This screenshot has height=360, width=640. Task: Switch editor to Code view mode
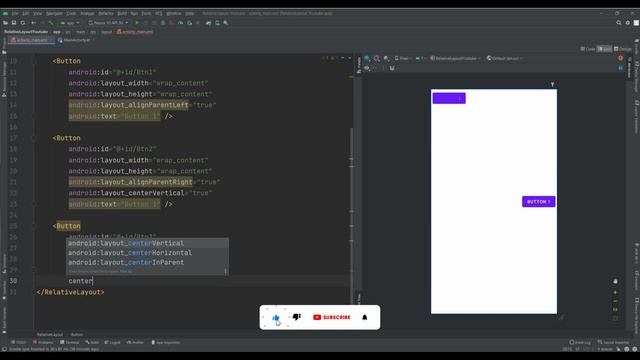(x=588, y=49)
